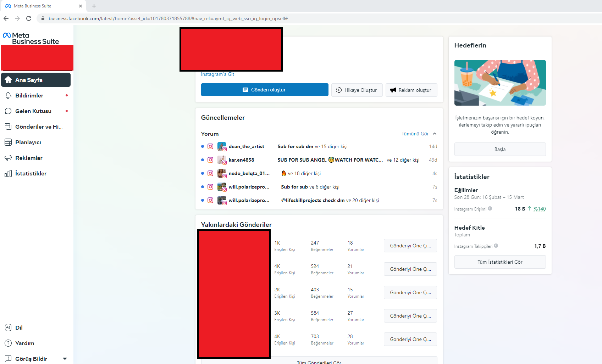Open Reklamlar megaphone icon in sidebar
The width and height of the screenshot is (602, 364).
8,158
